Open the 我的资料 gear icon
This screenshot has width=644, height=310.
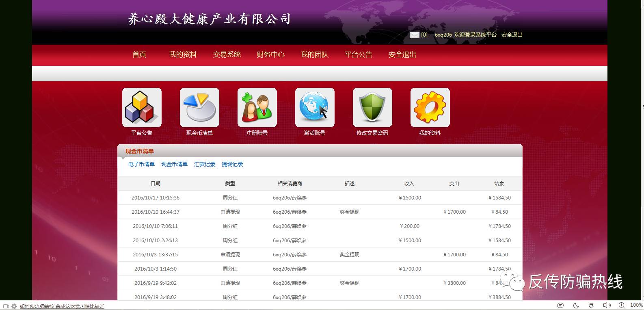(430, 107)
